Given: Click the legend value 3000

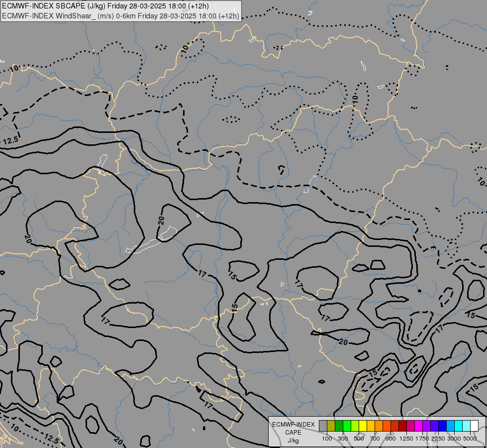Looking at the screenshot, I should (x=454, y=439).
